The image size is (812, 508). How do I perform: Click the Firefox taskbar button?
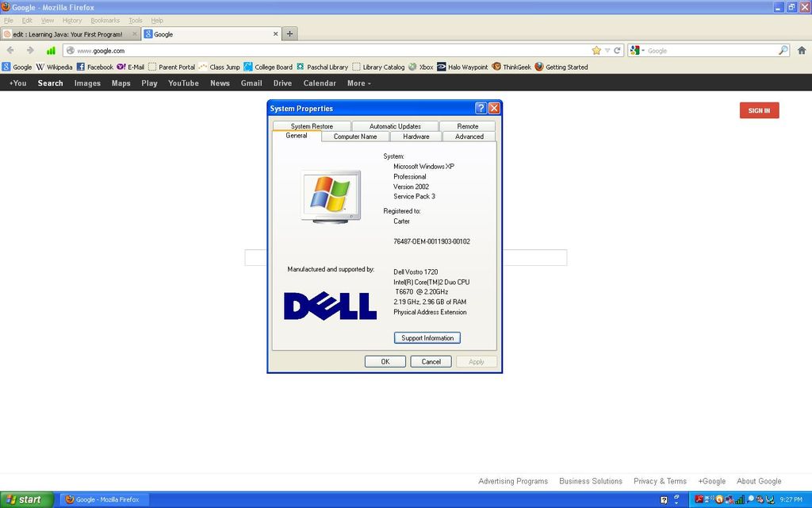[x=105, y=500]
